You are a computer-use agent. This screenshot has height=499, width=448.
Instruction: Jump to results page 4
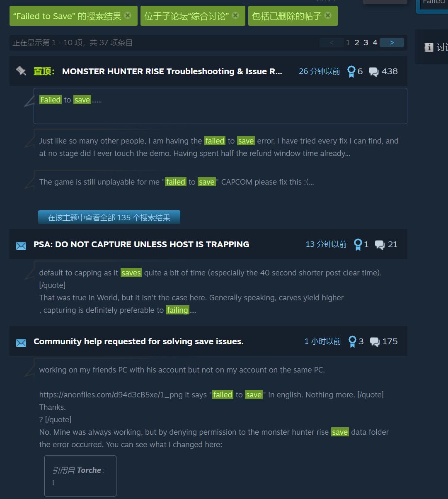375,42
